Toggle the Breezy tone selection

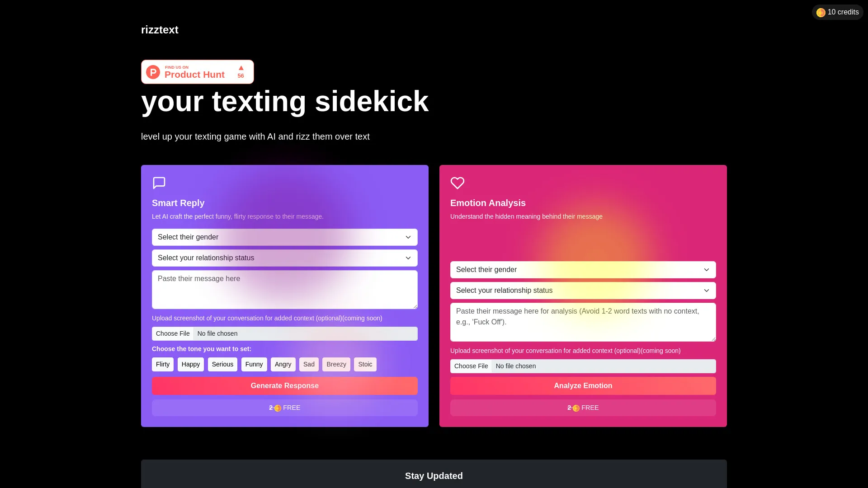coord(336,364)
